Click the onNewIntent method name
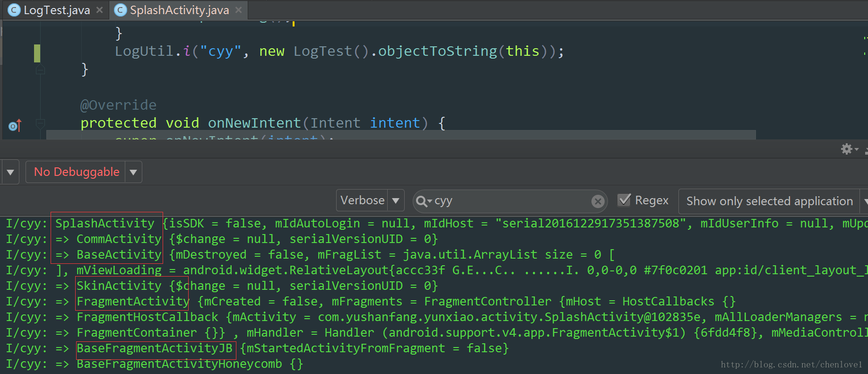 (x=254, y=123)
